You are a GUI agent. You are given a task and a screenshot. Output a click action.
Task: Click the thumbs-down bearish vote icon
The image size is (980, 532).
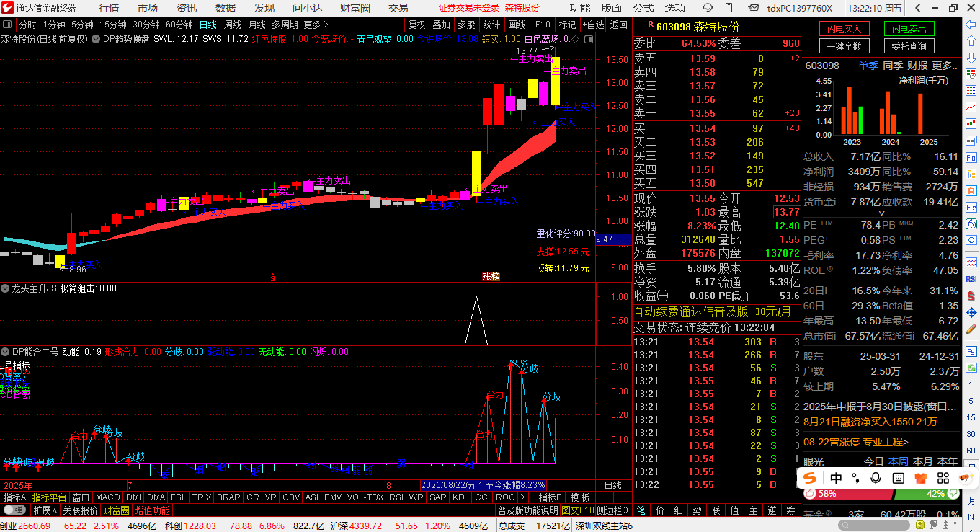pos(953,494)
